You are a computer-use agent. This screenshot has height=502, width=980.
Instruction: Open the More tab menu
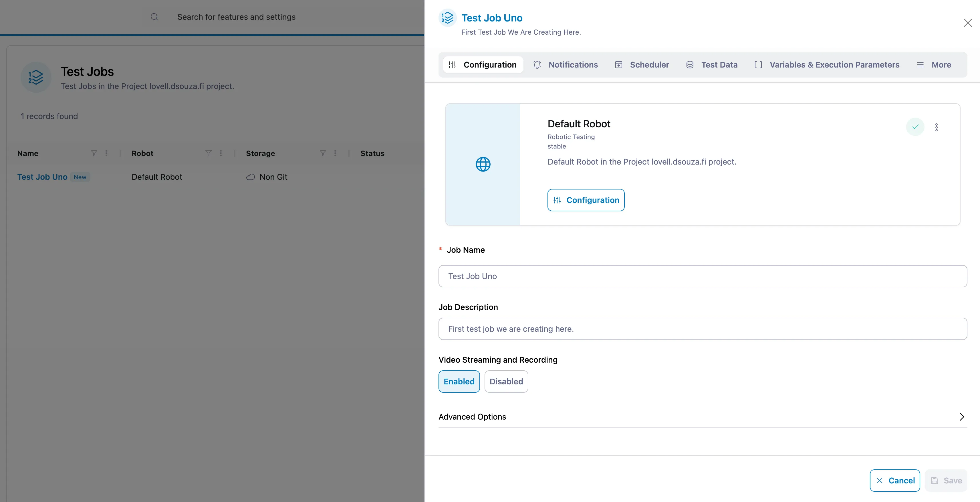pos(934,65)
